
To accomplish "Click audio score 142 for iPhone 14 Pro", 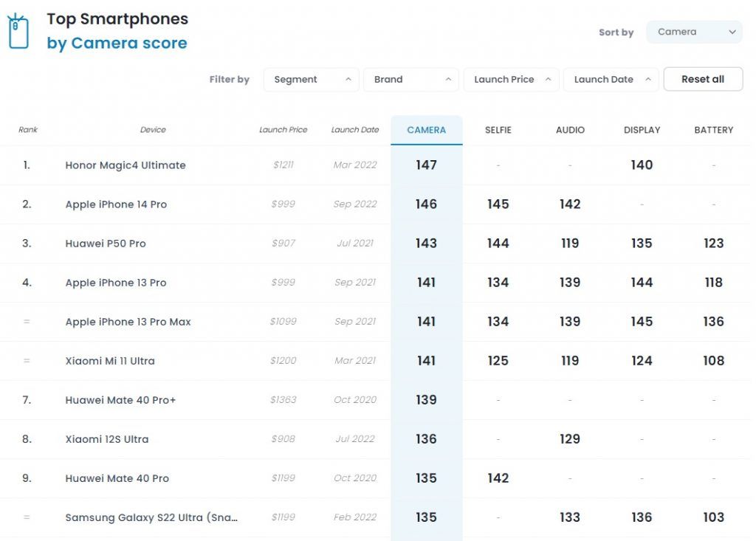I will [570, 204].
